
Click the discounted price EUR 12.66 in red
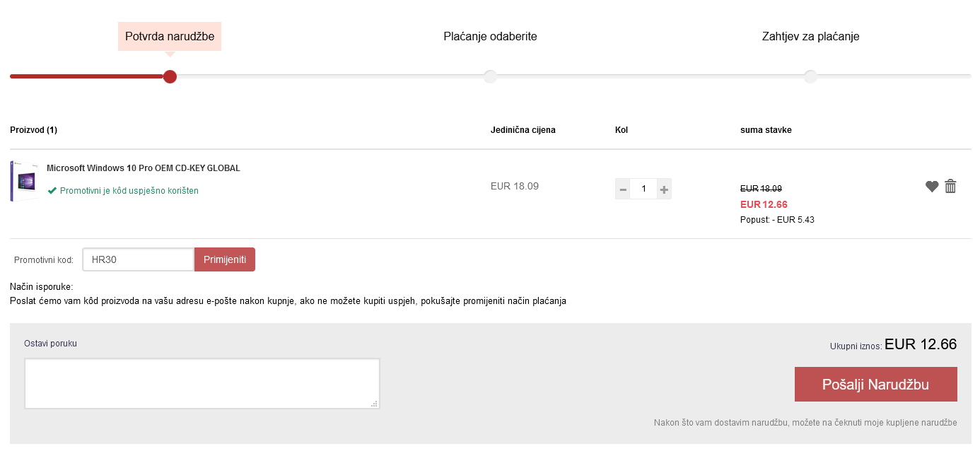(x=764, y=204)
